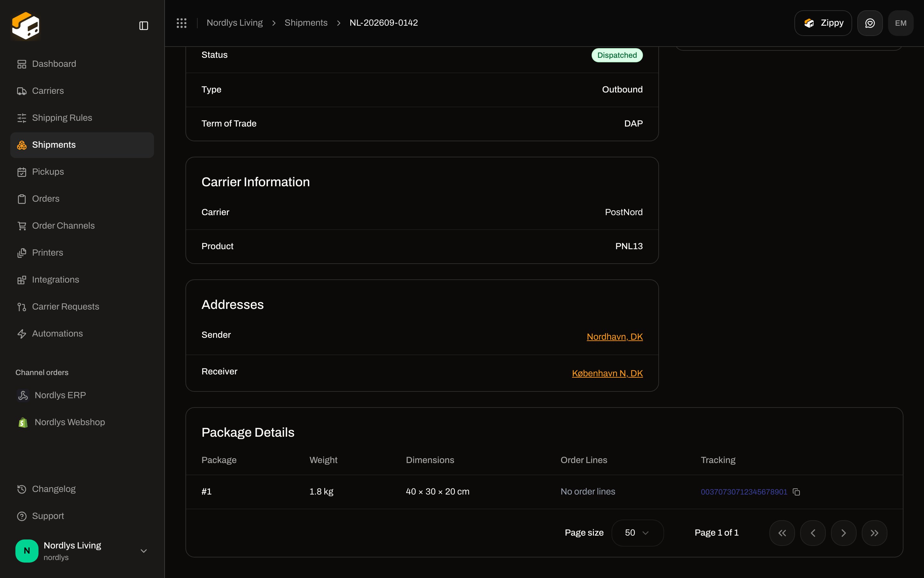This screenshot has width=924, height=578.
Task: Click the Automations lightning icon
Action: pos(22,334)
